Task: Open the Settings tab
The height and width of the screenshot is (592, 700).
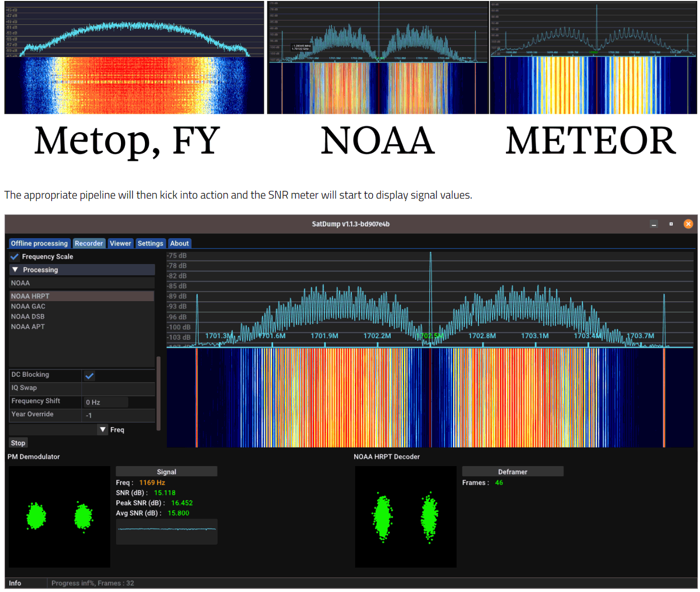Action: point(150,243)
